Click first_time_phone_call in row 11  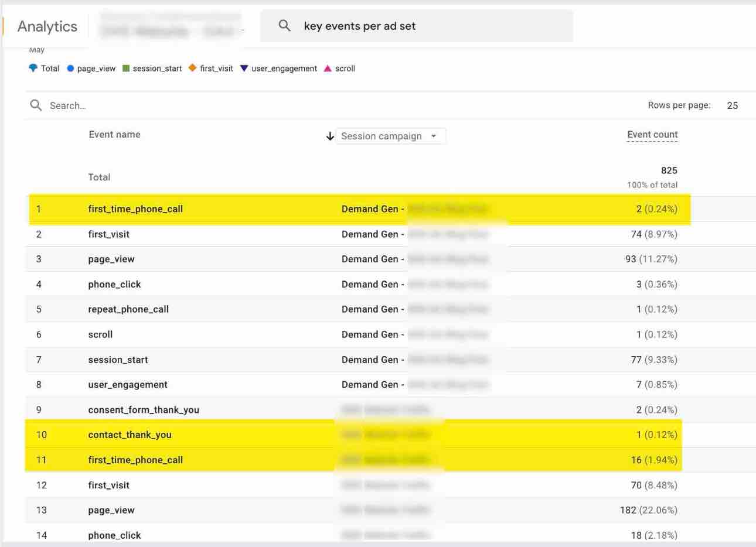(x=135, y=460)
